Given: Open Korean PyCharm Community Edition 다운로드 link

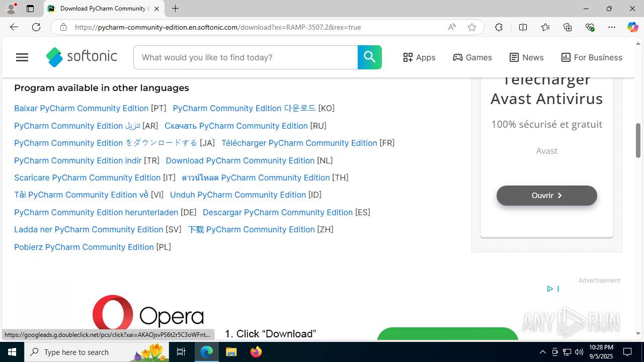Looking at the screenshot, I should tap(244, 108).
